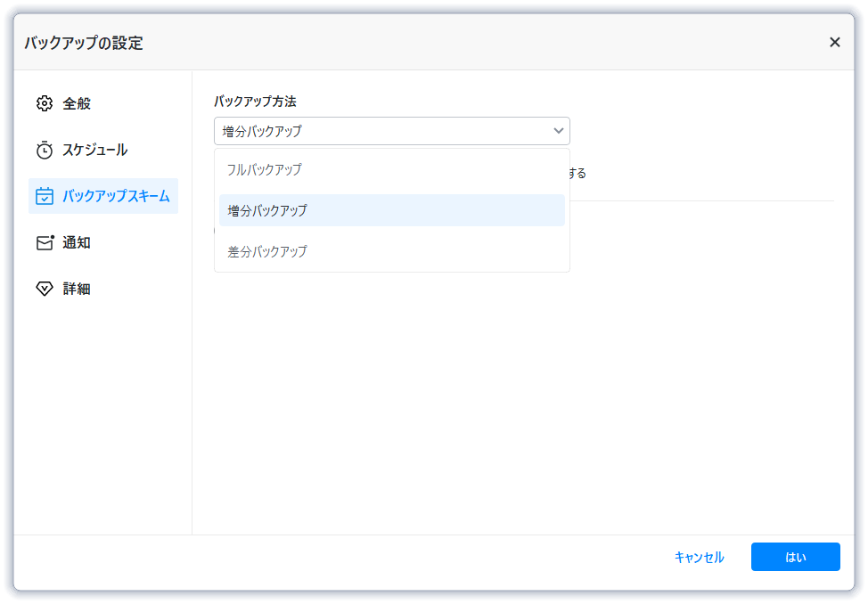Select the highlighted 増分バックアップ list option
Screen dimensions: 868x604
click(267, 210)
